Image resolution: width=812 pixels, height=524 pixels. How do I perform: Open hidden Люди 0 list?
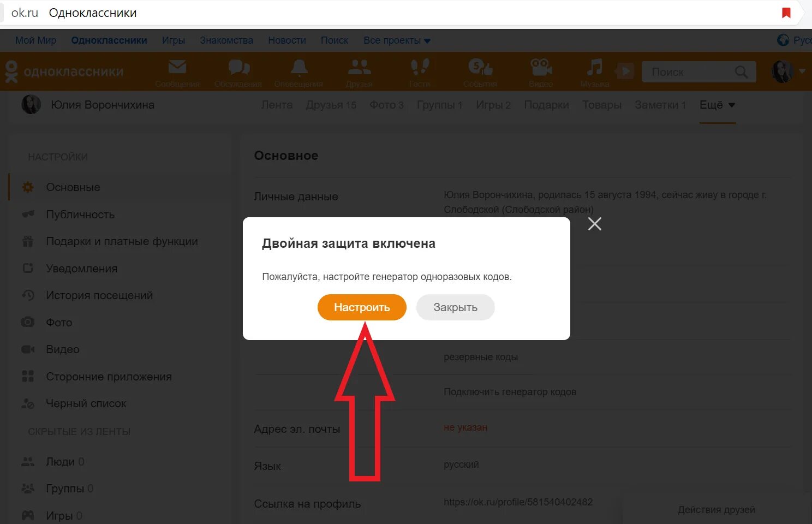(65, 462)
